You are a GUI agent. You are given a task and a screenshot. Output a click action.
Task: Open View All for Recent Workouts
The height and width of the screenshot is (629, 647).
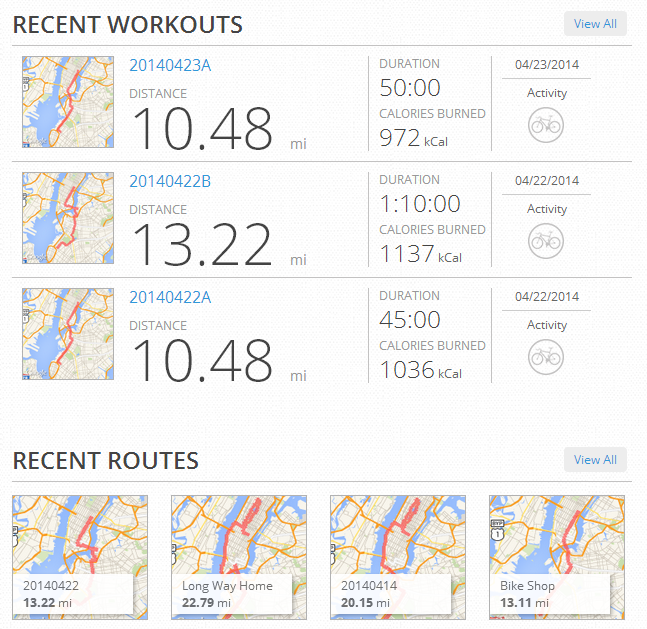[595, 24]
